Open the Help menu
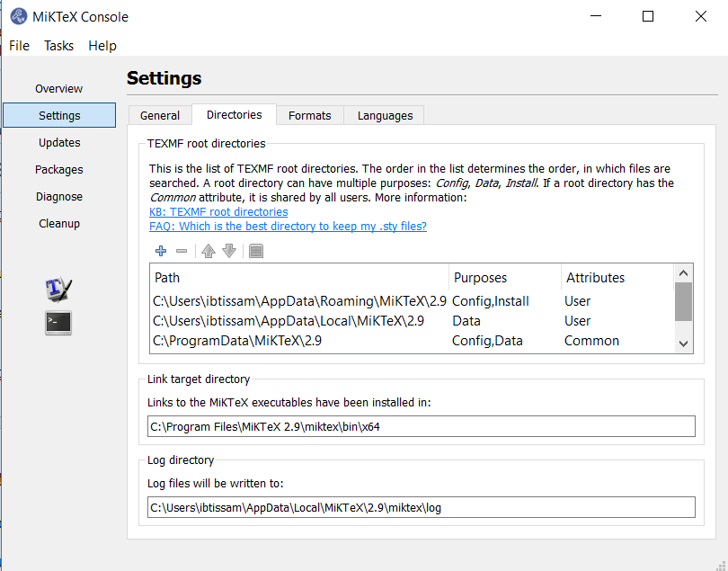The width and height of the screenshot is (728, 571). pos(102,46)
